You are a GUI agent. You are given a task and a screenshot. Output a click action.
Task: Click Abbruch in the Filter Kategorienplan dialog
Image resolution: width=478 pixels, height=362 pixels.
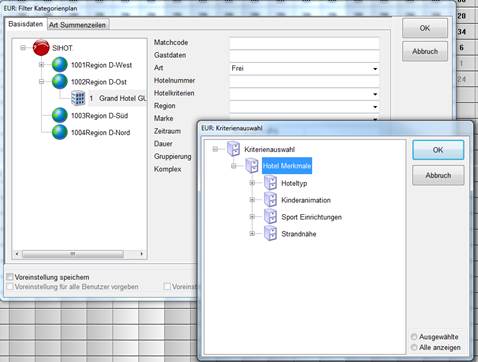point(425,51)
